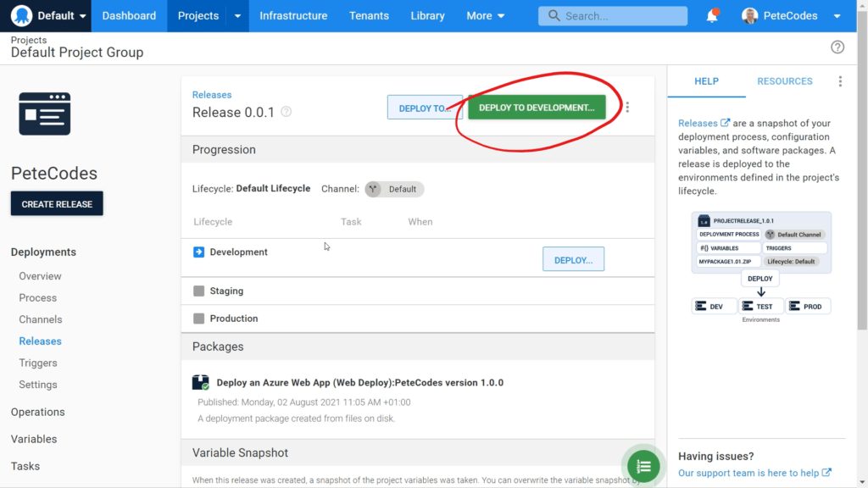Click the Octopus Deploy logo icon
The height and width of the screenshot is (488, 868).
coord(21,15)
